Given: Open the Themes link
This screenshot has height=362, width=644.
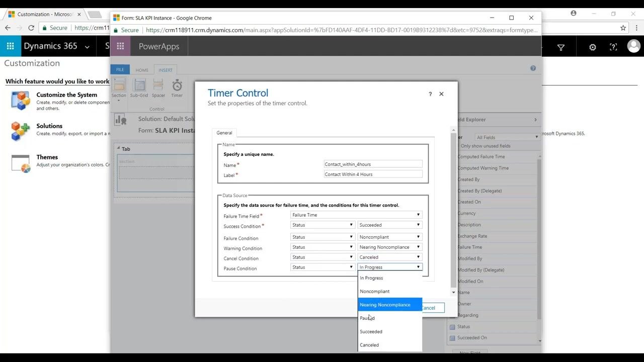Looking at the screenshot, I should 47,157.
